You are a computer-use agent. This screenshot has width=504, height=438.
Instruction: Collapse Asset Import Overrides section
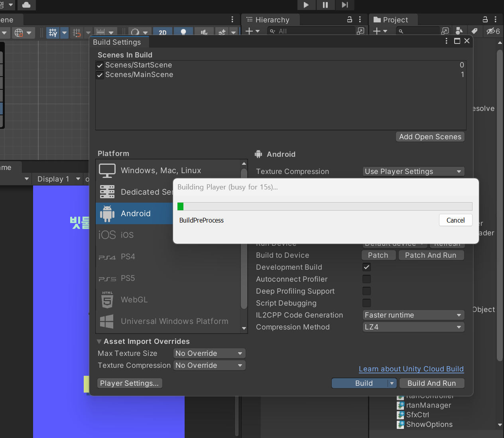(x=99, y=341)
